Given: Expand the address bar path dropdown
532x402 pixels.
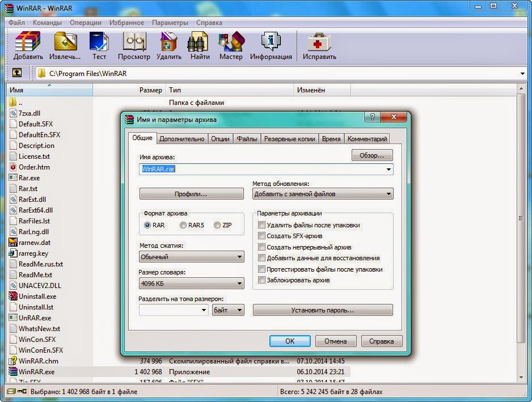Looking at the screenshot, I should [522, 74].
